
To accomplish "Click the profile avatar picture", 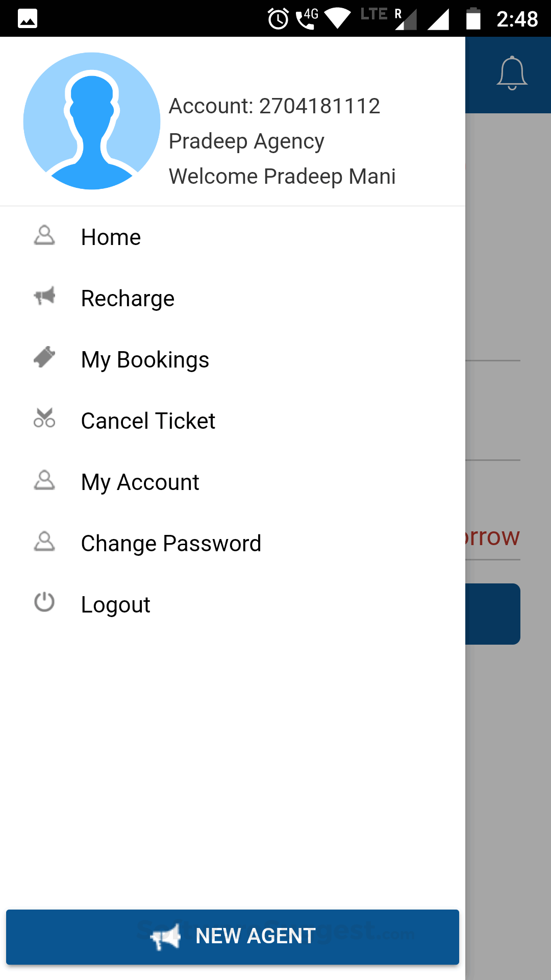I will click(x=92, y=121).
